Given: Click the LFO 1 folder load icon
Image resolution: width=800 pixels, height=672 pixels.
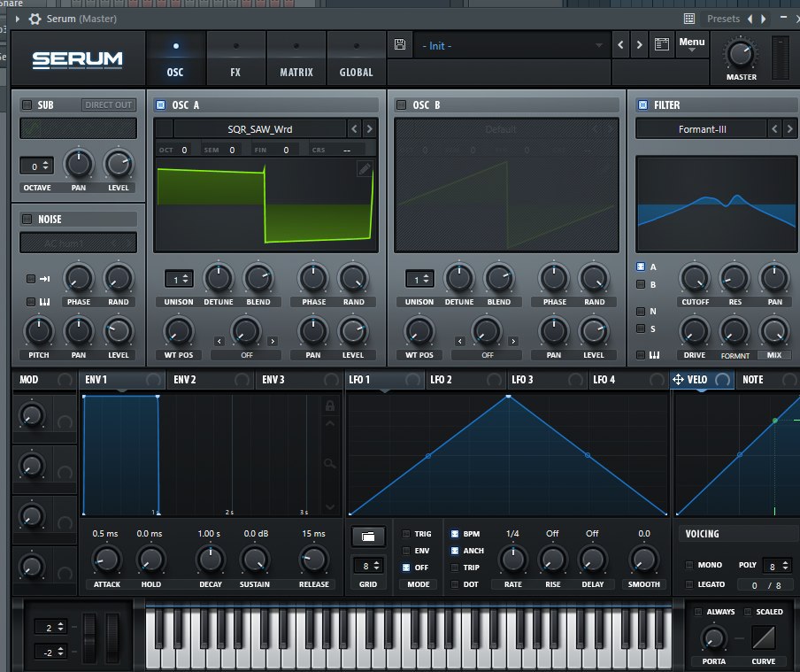Looking at the screenshot, I should [368, 537].
